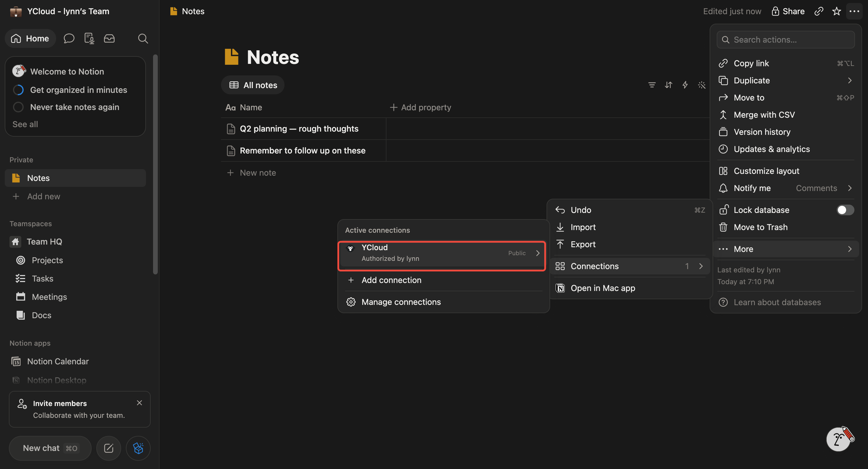The height and width of the screenshot is (469, 868).
Task: Click the Share button
Action: (x=788, y=11)
